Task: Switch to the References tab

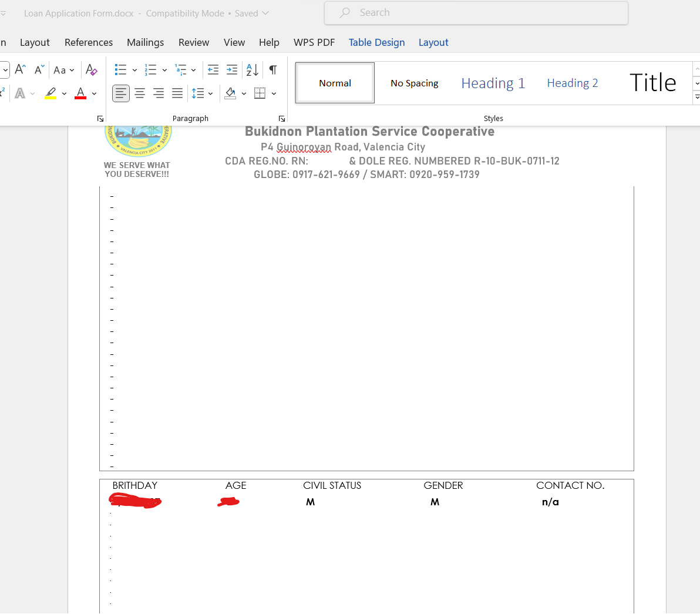Action: click(89, 42)
